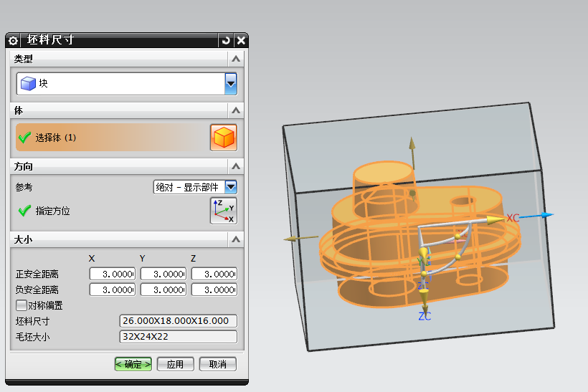588x392 pixels.
Task: Enable the 对称偏置 checkbox
Action: pos(22,305)
